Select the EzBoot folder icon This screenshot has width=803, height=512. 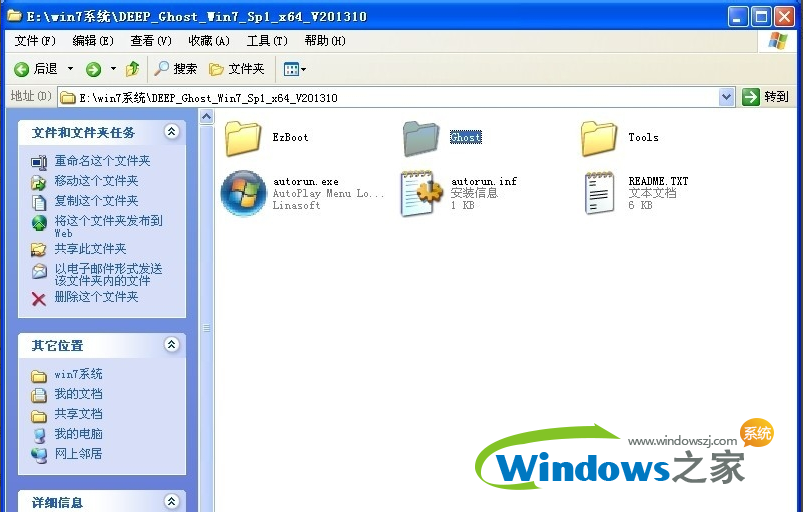pos(243,138)
